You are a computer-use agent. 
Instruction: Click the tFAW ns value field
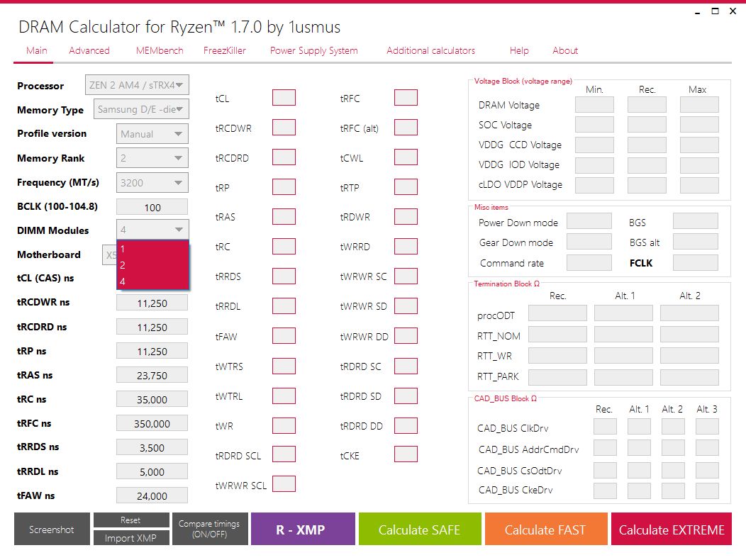tap(152, 495)
